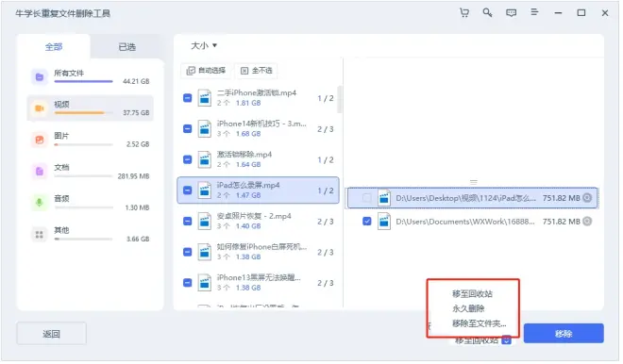The image size is (623, 364).
Task: Toggle checkbox for 安卓照片恢复 - 2.mp4 group
Action: [188, 221]
